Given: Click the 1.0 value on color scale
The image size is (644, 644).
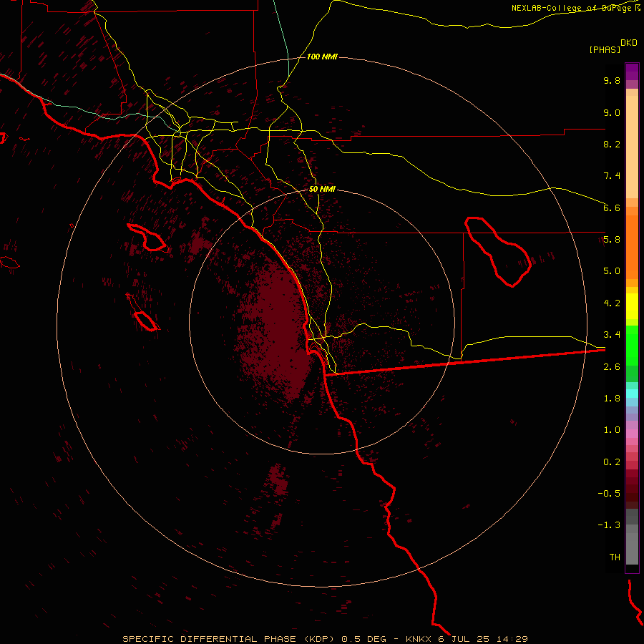Looking at the screenshot, I should [612, 430].
